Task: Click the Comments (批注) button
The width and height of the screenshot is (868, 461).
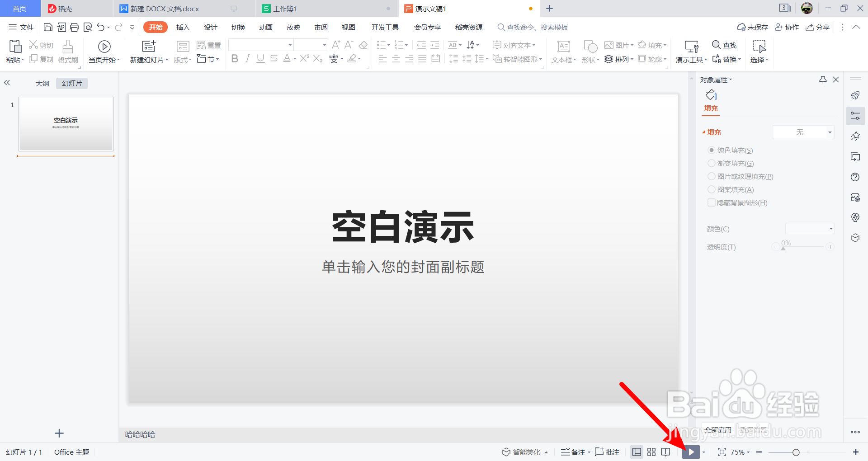Action: coord(607,452)
